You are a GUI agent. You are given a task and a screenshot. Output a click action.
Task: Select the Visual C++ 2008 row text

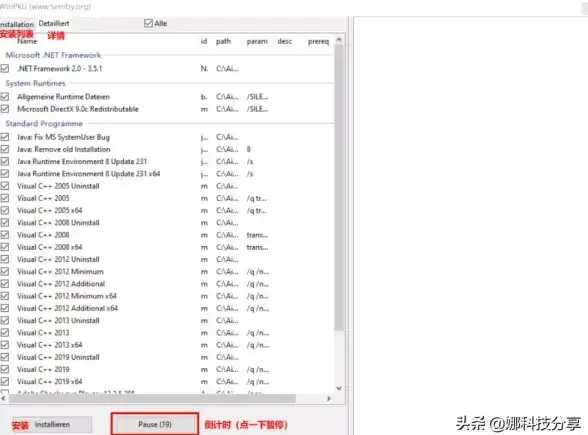[x=43, y=235]
